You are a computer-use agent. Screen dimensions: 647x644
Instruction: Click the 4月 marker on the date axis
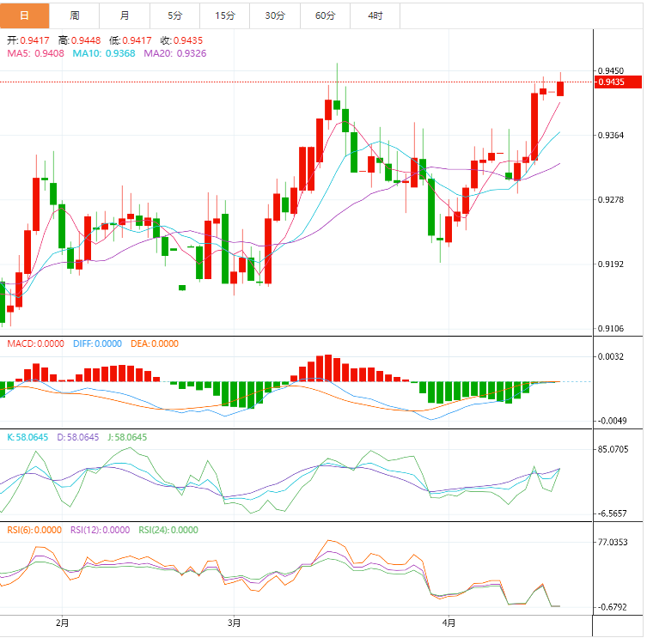449,622
